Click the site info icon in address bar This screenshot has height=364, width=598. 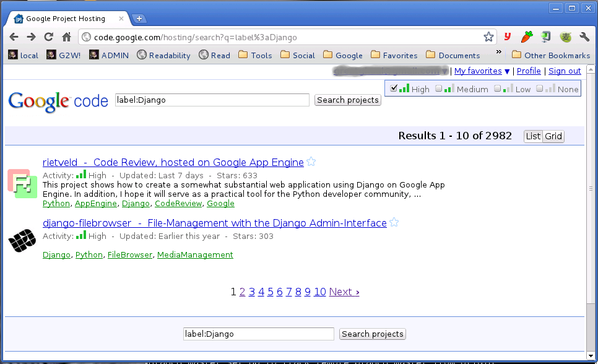click(x=87, y=37)
